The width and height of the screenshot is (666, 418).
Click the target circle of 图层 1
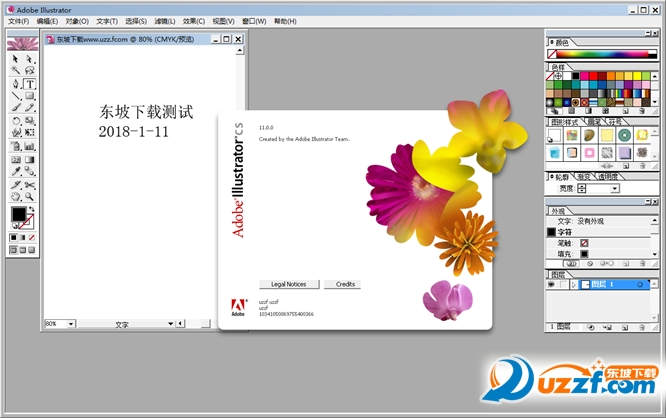point(640,284)
